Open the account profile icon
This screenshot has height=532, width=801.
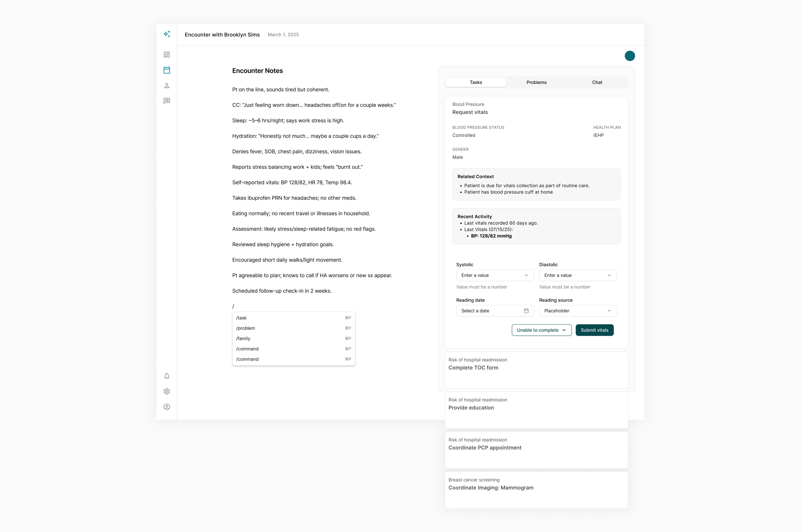point(167,407)
